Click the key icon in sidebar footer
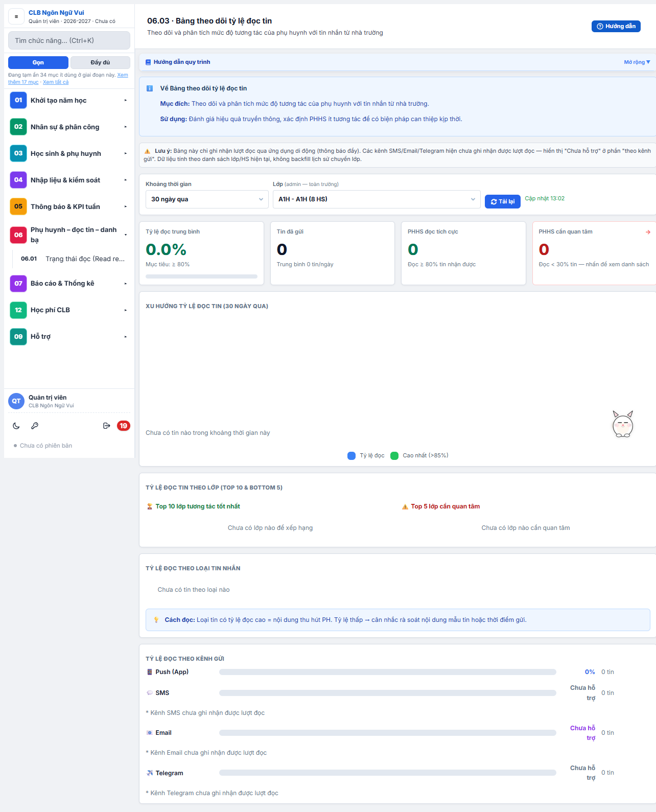The height and width of the screenshot is (812, 656). coord(35,426)
